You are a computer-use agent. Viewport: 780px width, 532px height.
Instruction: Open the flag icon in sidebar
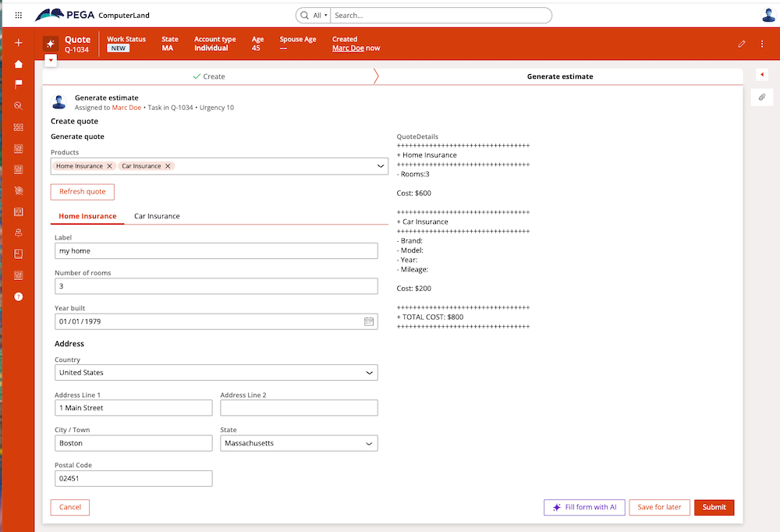[x=19, y=84]
